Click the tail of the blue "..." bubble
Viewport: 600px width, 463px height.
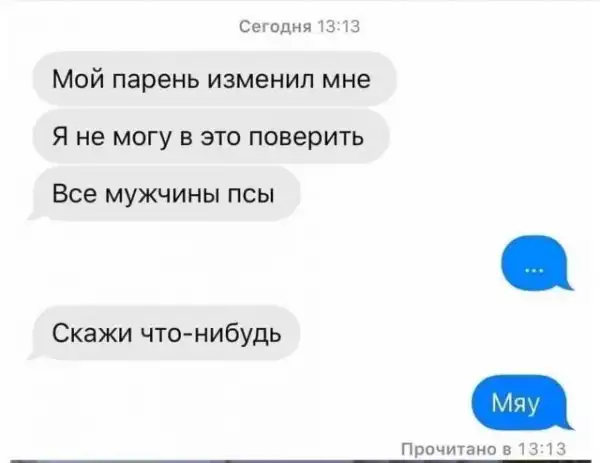pyautogui.click(x=568, y=286)
